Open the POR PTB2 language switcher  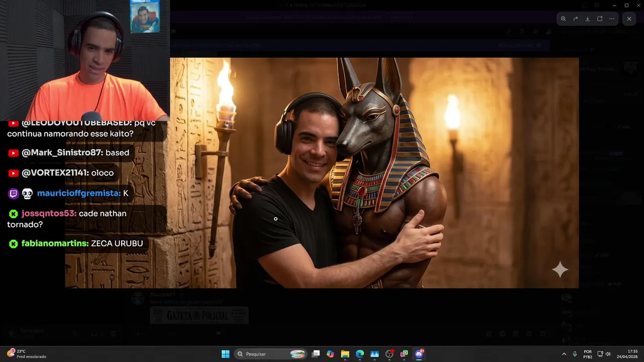coord(588,354)
